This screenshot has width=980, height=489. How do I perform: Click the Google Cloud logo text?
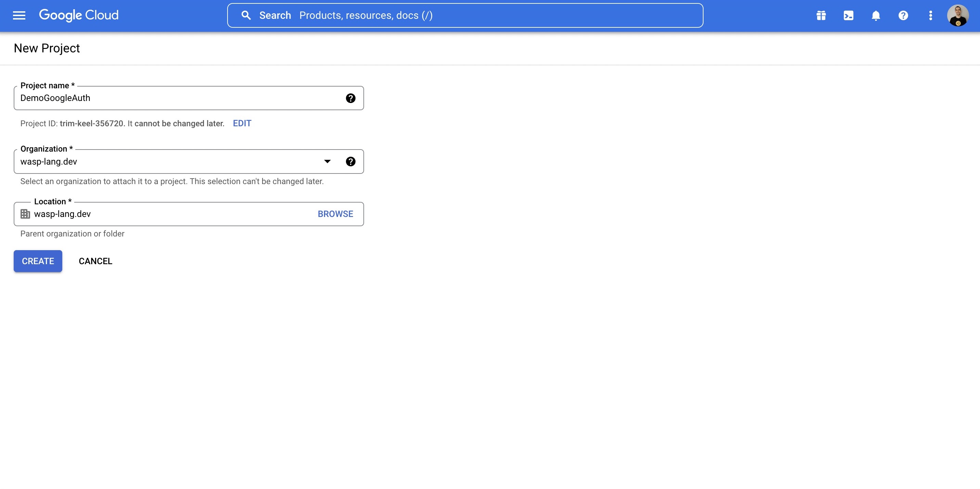[x=79, y=16]
